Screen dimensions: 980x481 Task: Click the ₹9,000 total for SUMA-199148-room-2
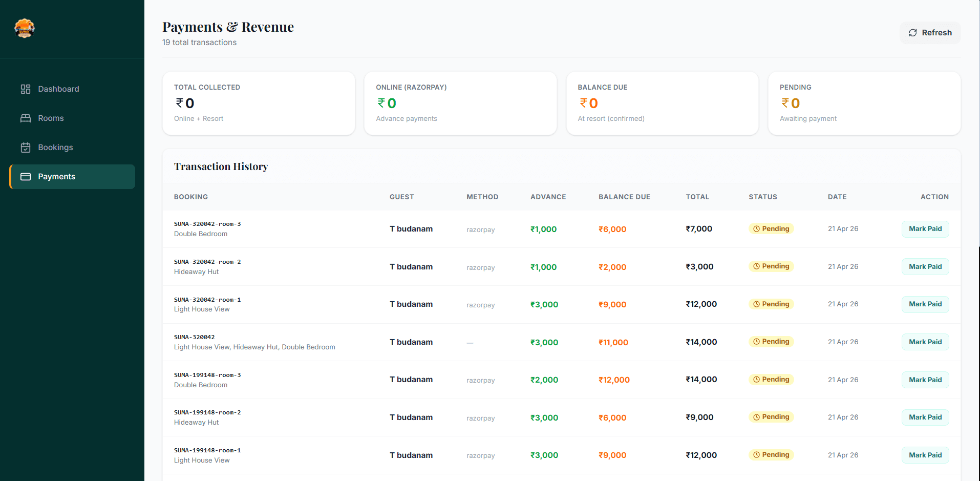tap(699, 417)
